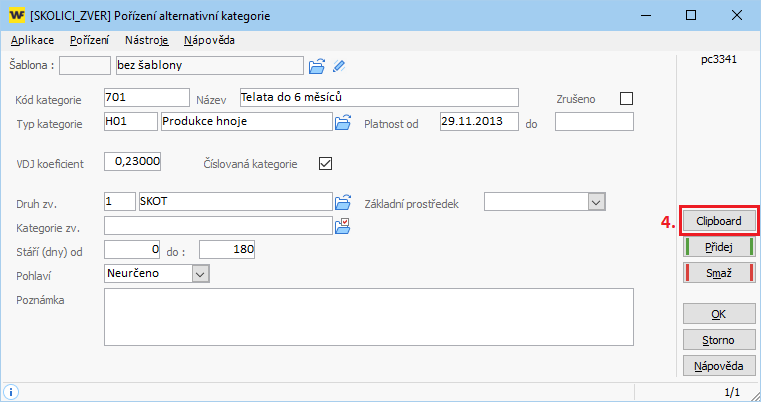Click into the Poznámka text area
This screenshot has height=402, width=761.
[368, 315]
